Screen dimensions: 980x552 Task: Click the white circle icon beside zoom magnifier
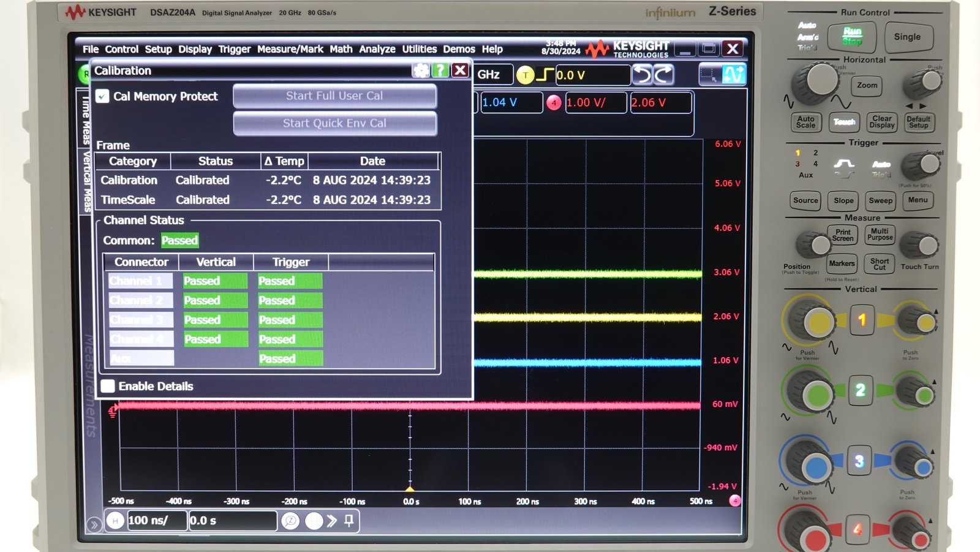(x=314, y=521)
